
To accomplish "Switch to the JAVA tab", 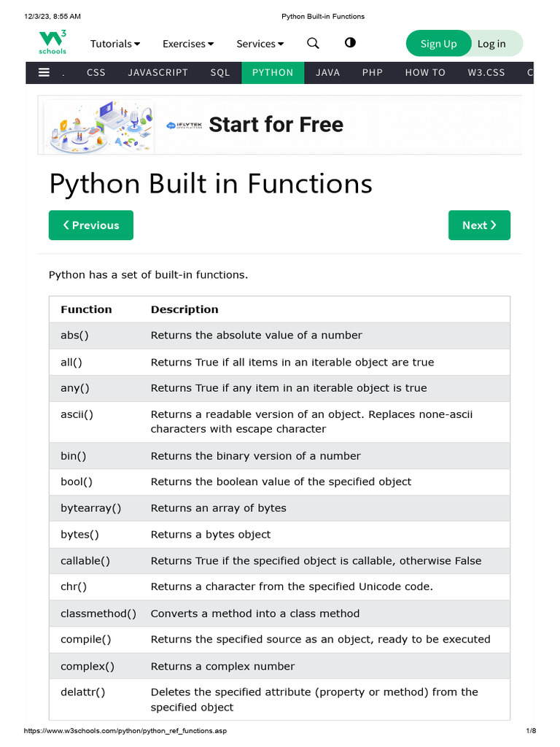I will (328, 72).
